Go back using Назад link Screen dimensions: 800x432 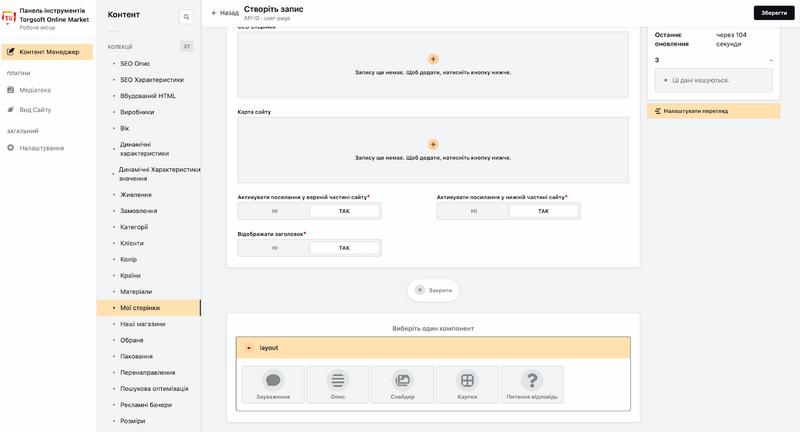(x=224, y=13)
